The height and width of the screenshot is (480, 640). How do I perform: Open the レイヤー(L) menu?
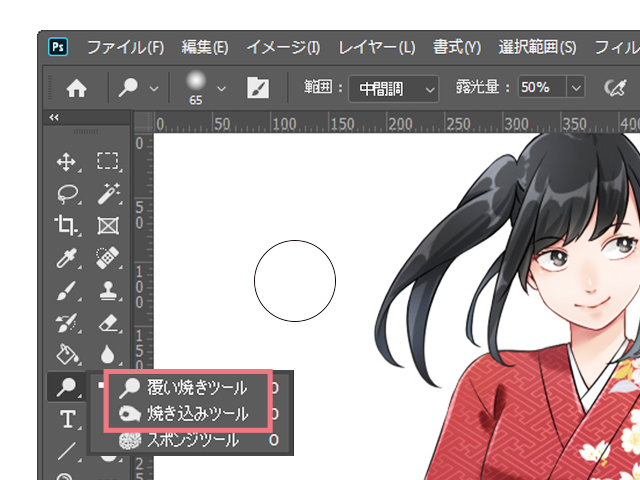click(x=377, y=48)
